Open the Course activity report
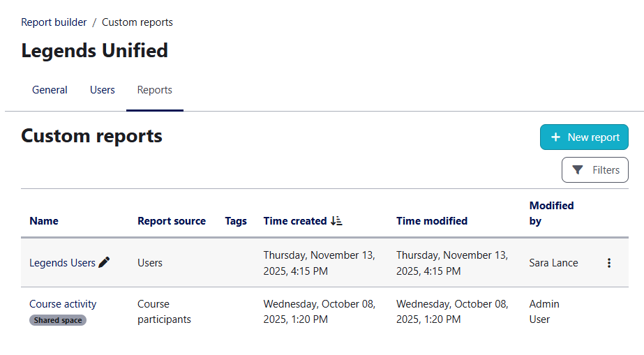The height and width of the screenshot is (355, 644). (x=63, y=304)
